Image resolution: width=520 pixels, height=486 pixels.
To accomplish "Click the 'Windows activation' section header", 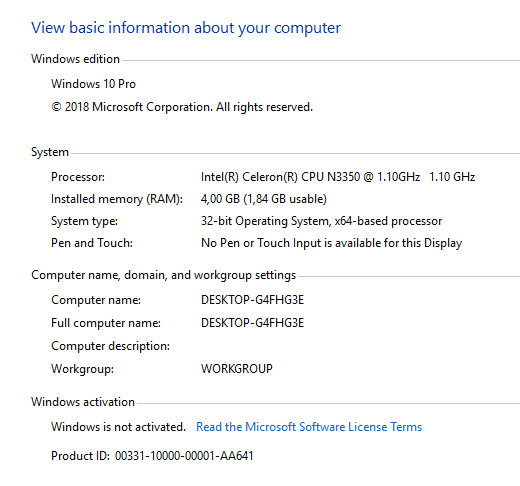I will 83,402.
